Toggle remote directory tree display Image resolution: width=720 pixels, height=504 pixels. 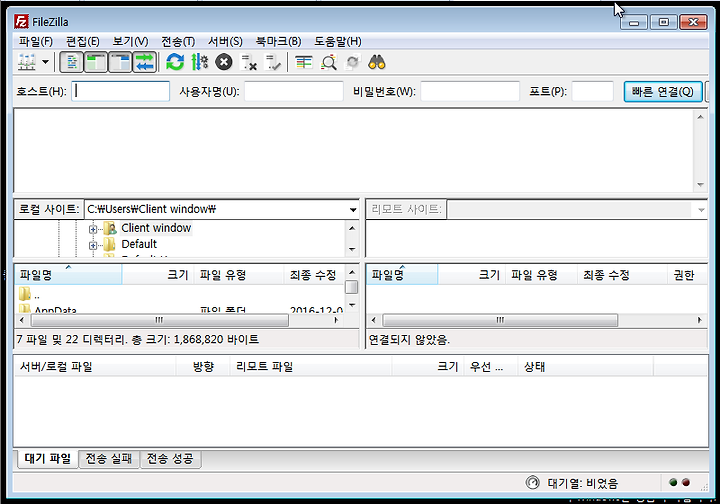[120, 62]
